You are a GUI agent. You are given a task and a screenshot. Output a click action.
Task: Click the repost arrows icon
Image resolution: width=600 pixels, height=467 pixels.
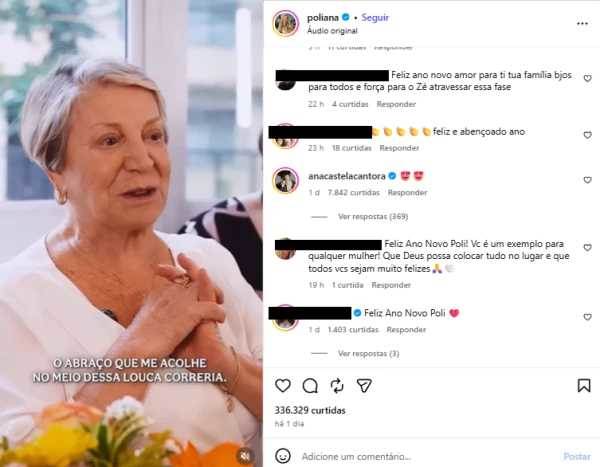[337, 386]
